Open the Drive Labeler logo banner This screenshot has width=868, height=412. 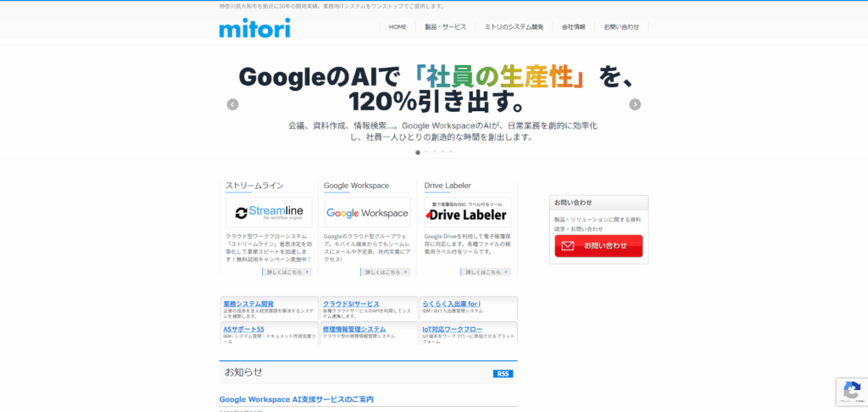pos(468,213)
